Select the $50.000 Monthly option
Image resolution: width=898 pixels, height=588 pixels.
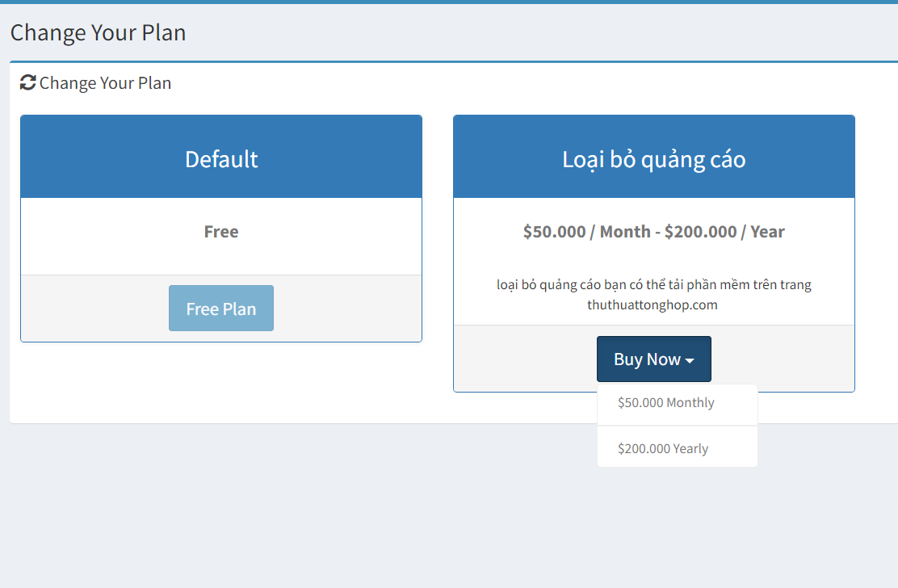666,402
